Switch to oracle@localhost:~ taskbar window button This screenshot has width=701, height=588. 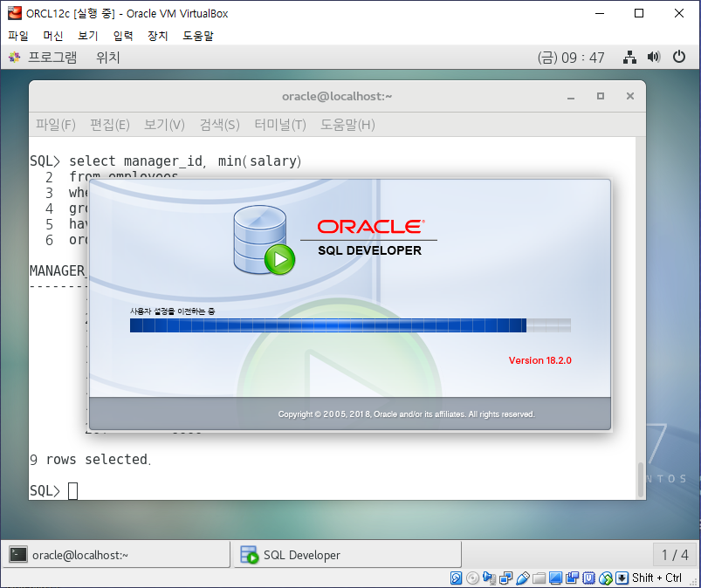point(116,555)
